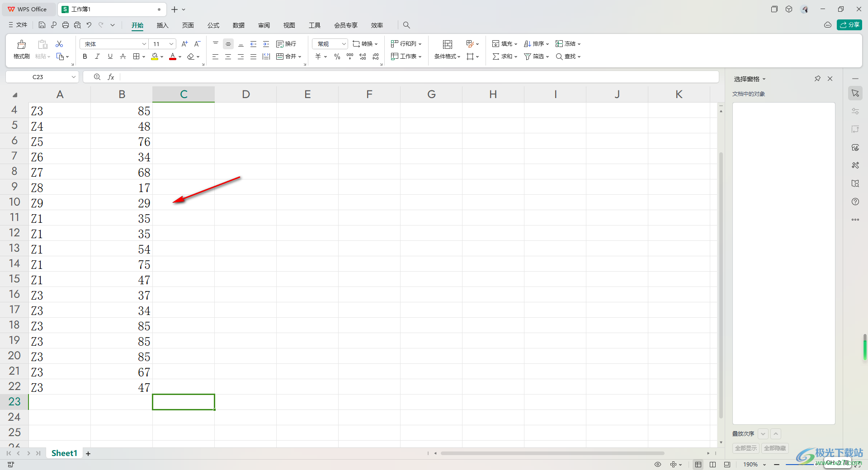
Task: Click the 条件格式 (Conditional format) button
Action: [x=447, y=49]
